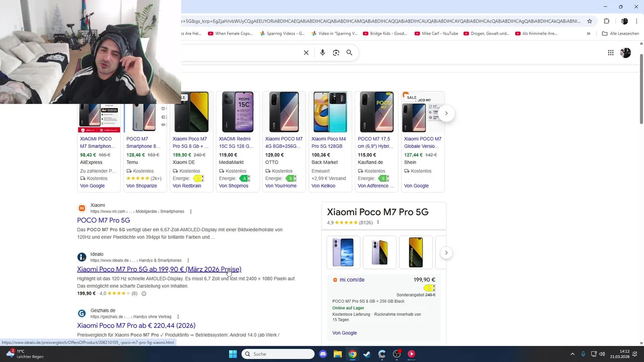Screen dimensions: 644x362
Task: Open Google Lens image search
Action: tap(336, 53)
